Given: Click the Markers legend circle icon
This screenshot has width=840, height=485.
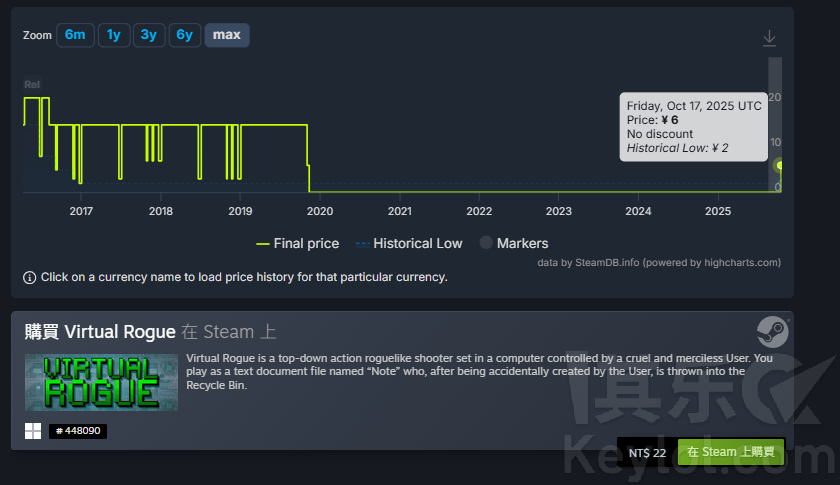Looking at the screenshot, I should point(486,243).
